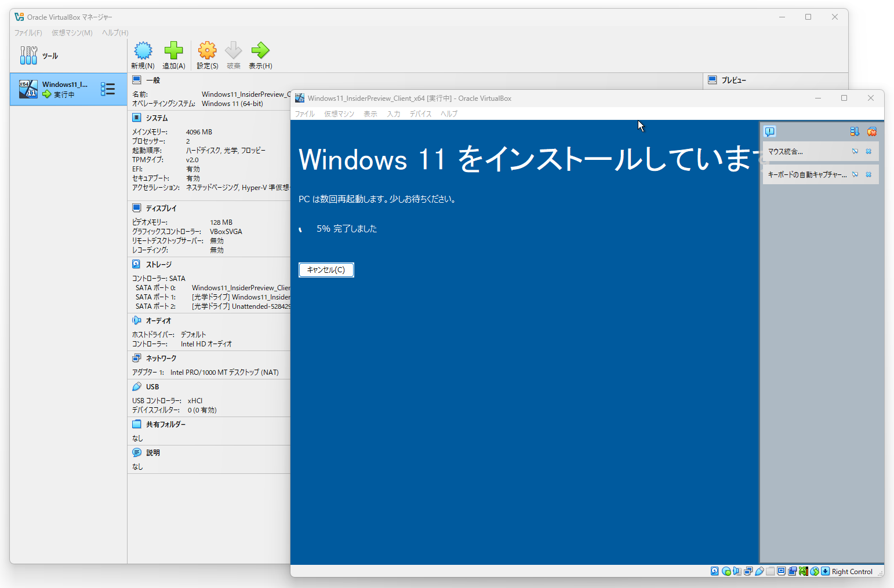The image size is (894, 588).
Task: Click the crossed speech-bubble icon on マウス統合 notification
Action: pos(855,151)
